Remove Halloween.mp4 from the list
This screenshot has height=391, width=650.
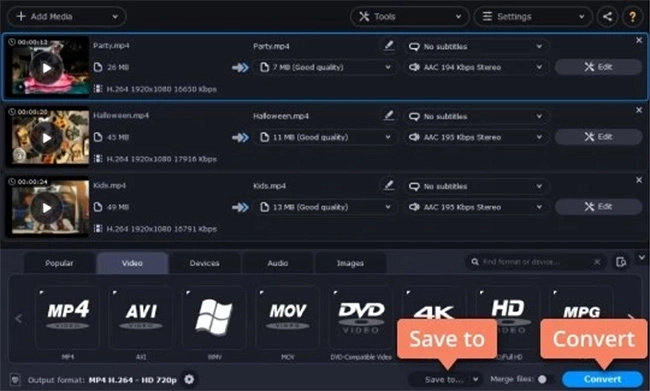tap(639, 110)
